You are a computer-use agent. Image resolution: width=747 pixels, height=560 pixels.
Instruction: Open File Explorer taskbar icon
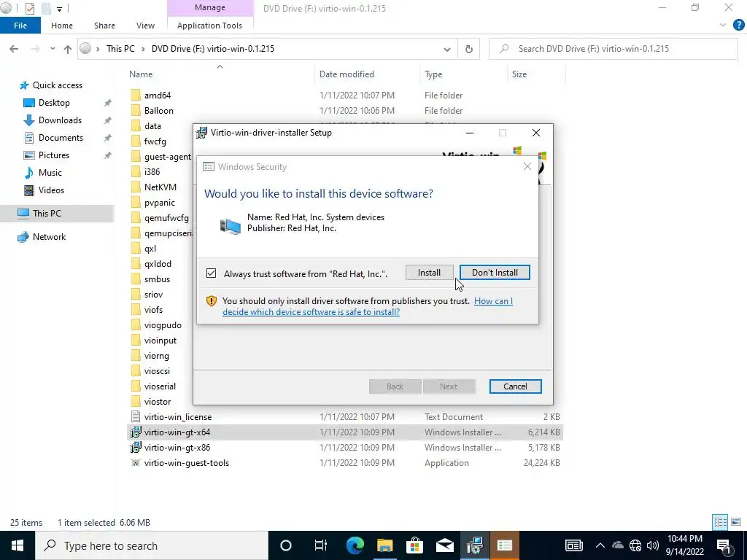click(385, 545)
